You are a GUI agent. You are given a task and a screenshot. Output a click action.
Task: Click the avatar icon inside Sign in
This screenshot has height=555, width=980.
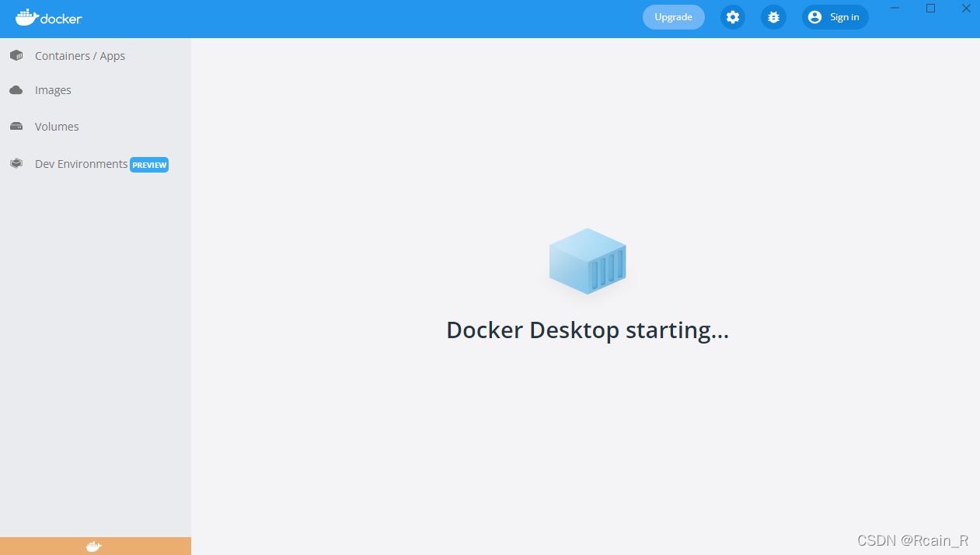point(814,16)
